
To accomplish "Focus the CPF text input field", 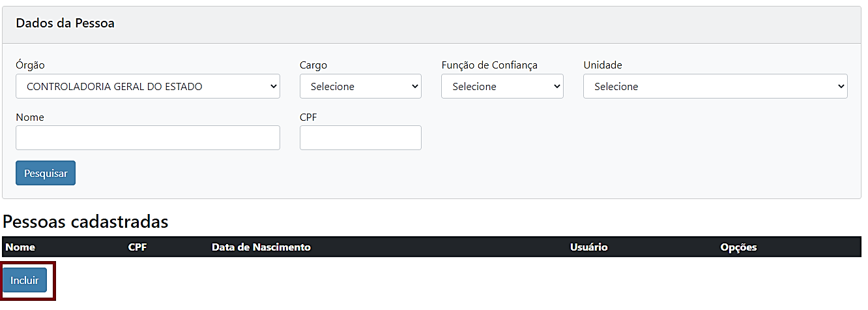I will tap(360, 138).
